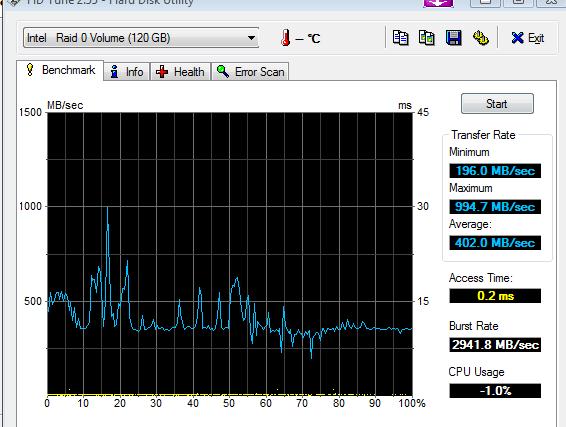Copy screenshot to clipboard icon
The width and height of the screenshot is (566, 427).
[x=426, y=38]
